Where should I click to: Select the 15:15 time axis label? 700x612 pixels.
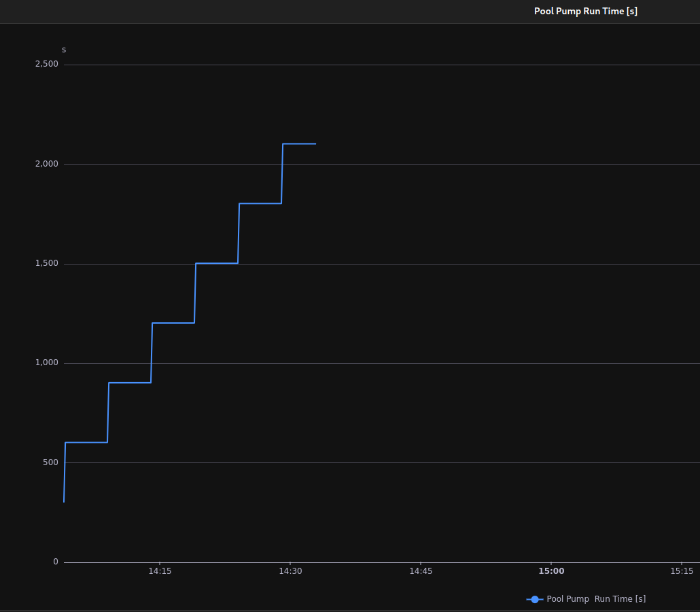(682, 571)
